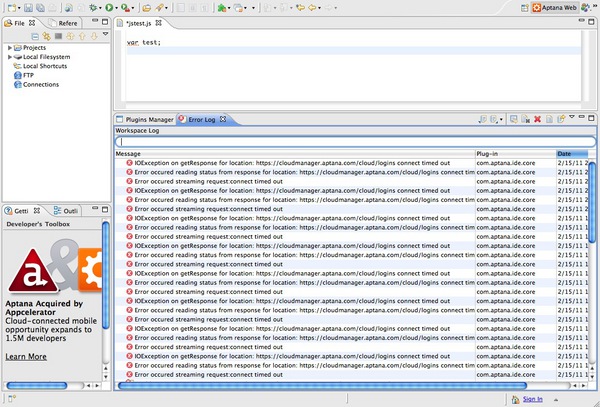Screen dimensions: 600x407
Task: Sort by the Date column header
Action: pyautogui.click(x=572, y=154)
